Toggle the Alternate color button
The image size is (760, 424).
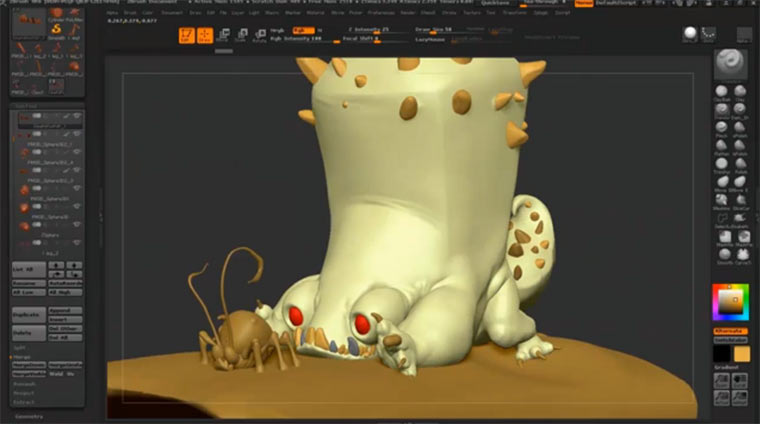click(730, 331)
